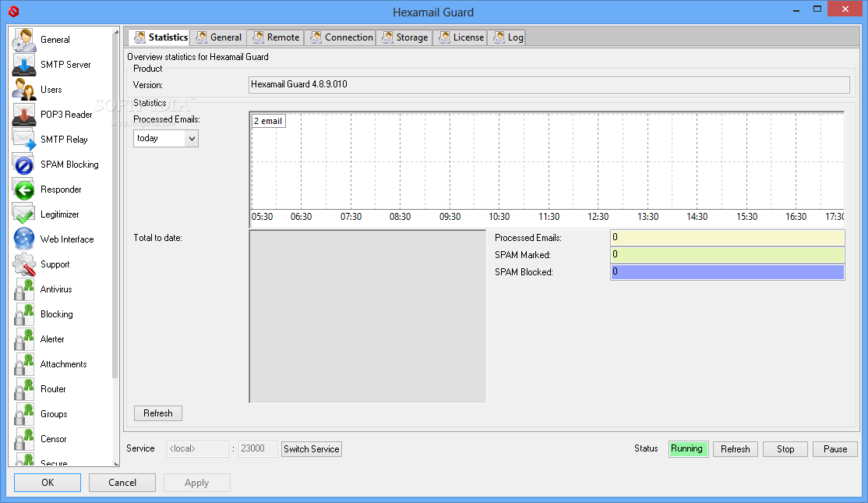Click the Version text field
Viewport: 868px width, 503px height.
point(549,85)
